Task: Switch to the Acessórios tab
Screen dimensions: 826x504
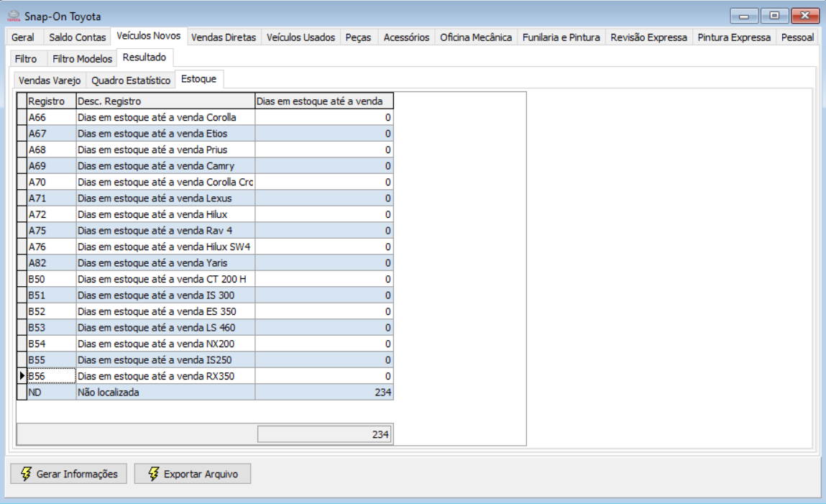Action: (406, 37)
